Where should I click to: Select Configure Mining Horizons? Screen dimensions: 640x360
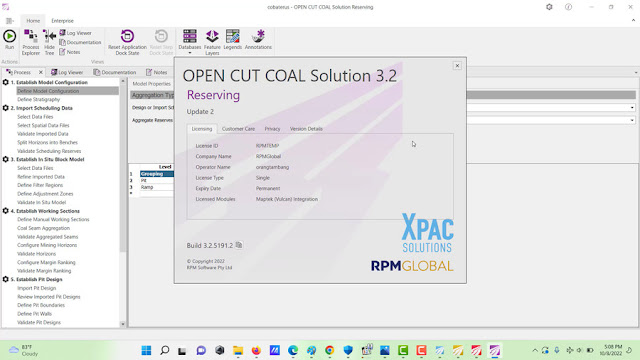click(47, 245)
